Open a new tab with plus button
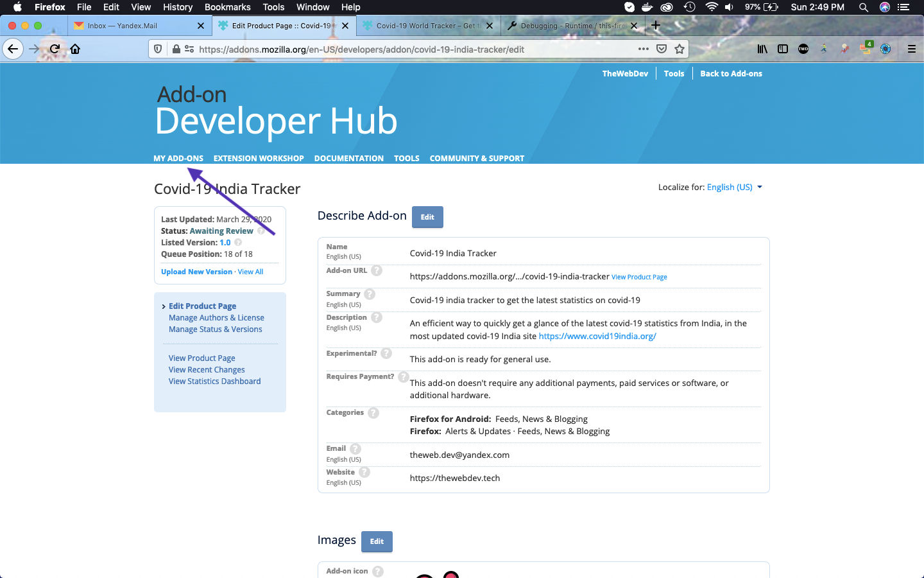 tap(656, 26)
